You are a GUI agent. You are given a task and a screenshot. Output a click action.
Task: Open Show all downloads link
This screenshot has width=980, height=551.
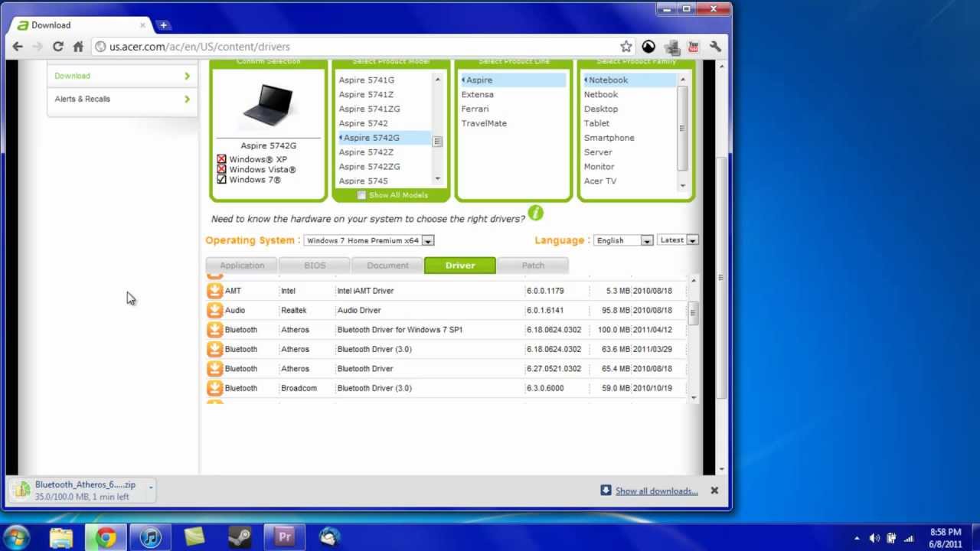coord(656,491)
